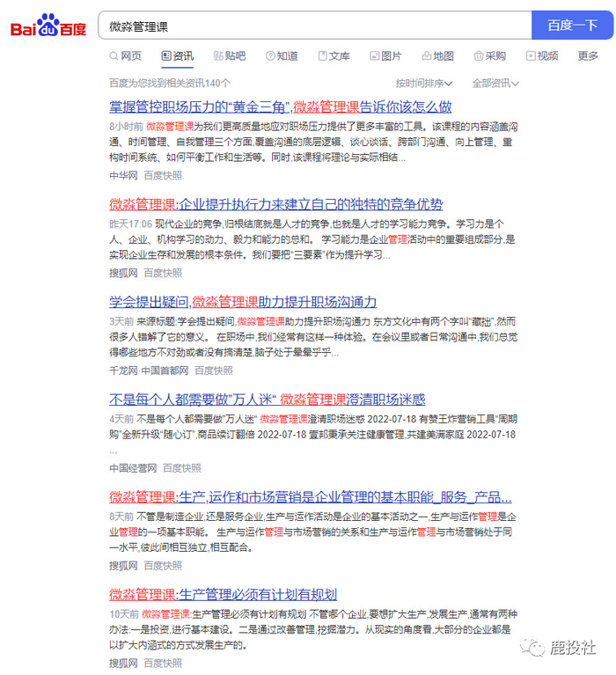The height and width of the screenshot is (675, 616).
Task: Click the 中国经营网 source label
Action: point(133,468)
